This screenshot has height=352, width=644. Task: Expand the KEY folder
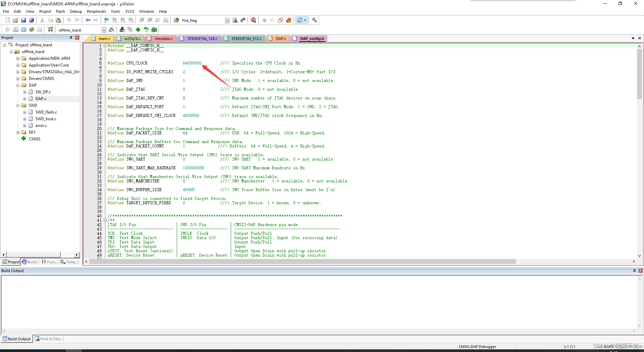(x=18, y=132)
